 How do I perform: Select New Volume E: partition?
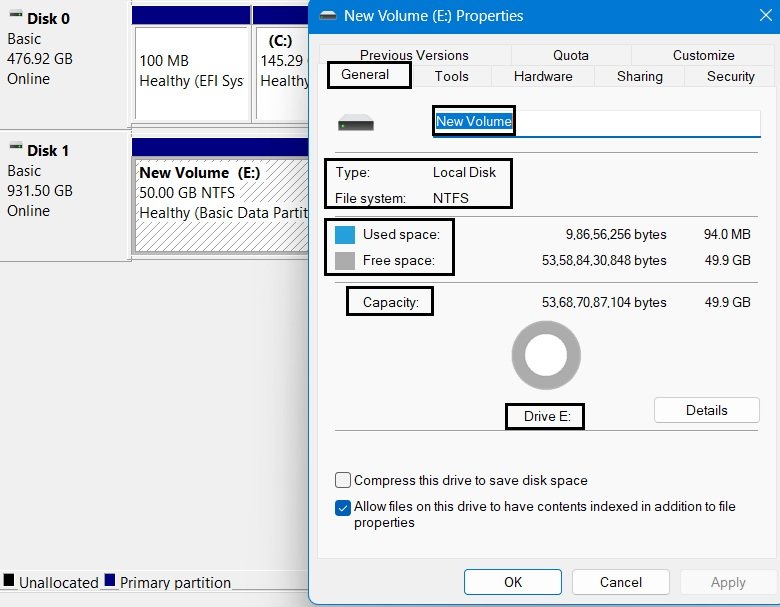[221, 205]
